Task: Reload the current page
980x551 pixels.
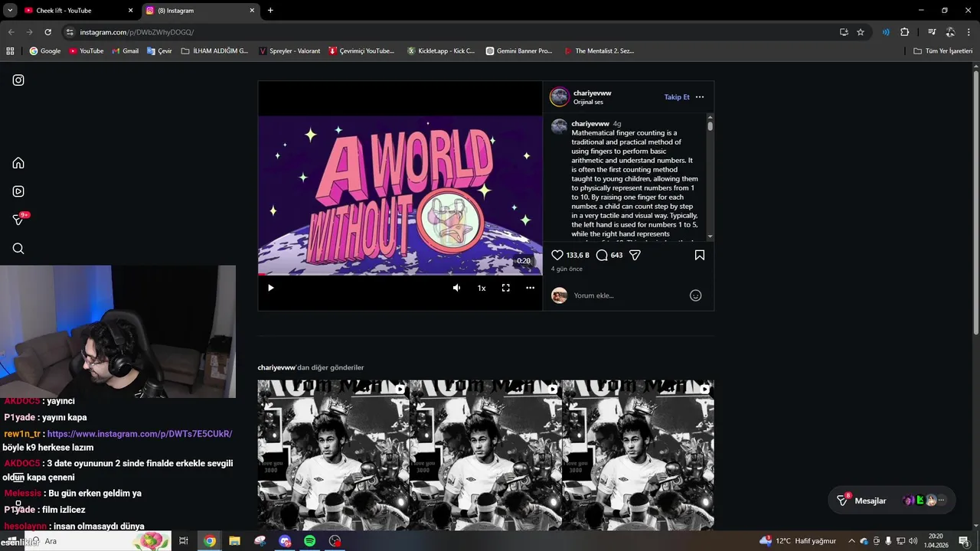Action: pyautogui.click(x=47, y=32)
